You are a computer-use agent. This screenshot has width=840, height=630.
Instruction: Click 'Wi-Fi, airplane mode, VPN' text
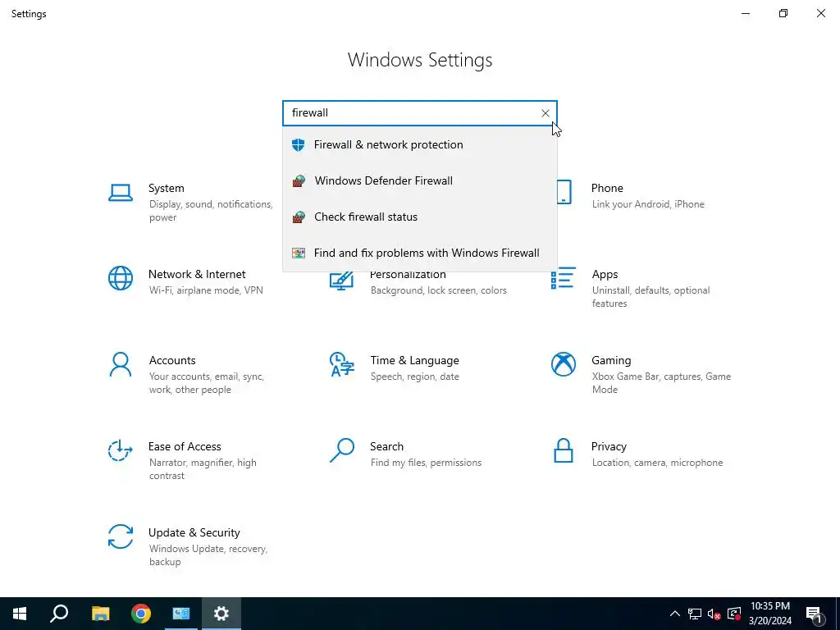pyautogui.click(x=206, y=290)
